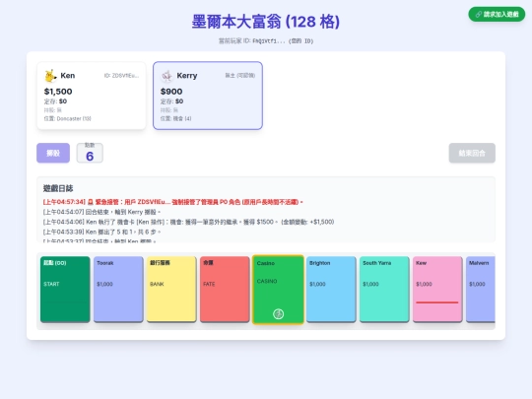Select the Toorak property tile

[118, 289]
